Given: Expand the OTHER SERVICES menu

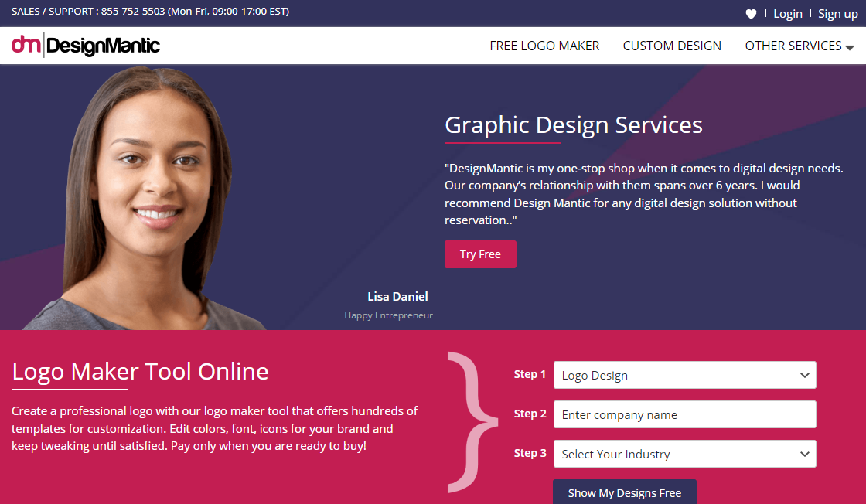Looking at the screenshot, I should (794, 46).
